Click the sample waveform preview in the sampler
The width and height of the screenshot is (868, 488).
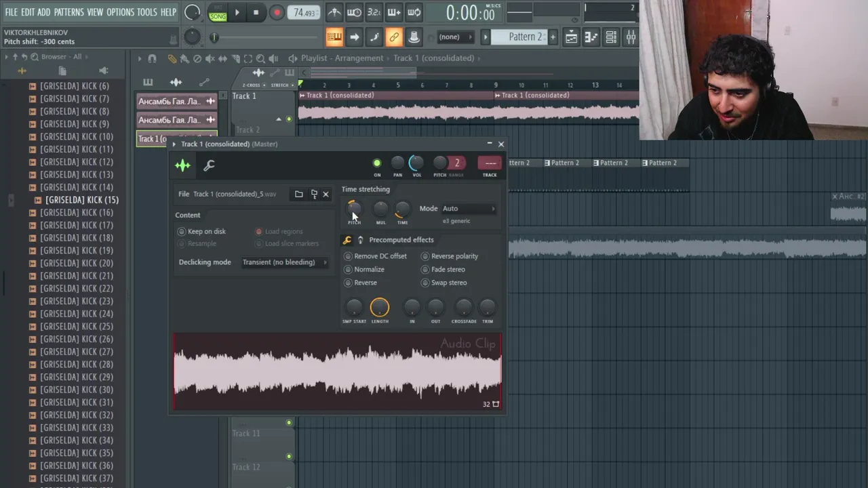(338, 371)
